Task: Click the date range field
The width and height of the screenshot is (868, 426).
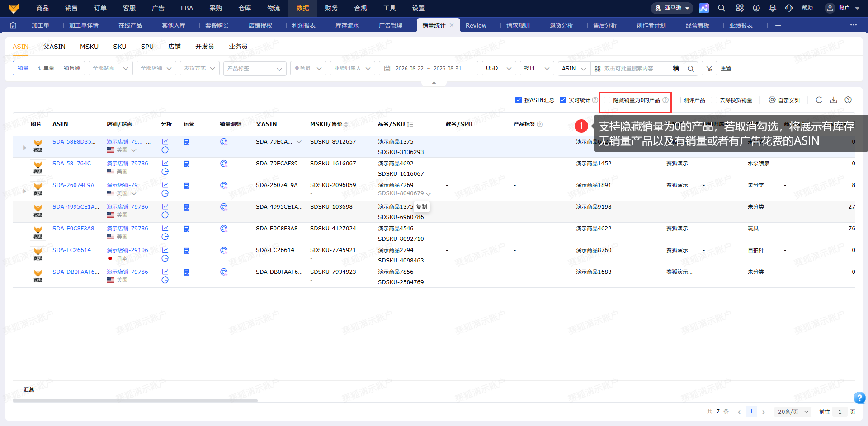Action: click(x=429, y=68)
